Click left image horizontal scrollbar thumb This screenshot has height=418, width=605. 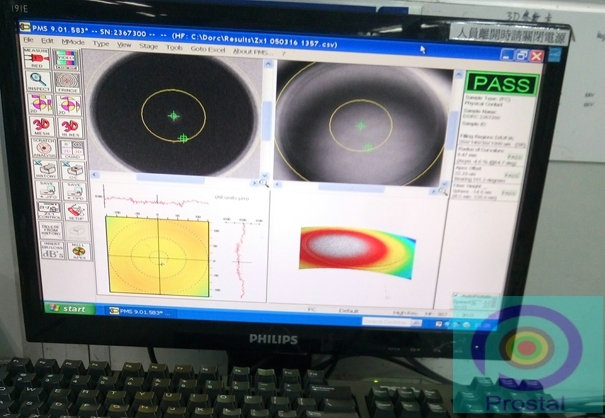170,179
